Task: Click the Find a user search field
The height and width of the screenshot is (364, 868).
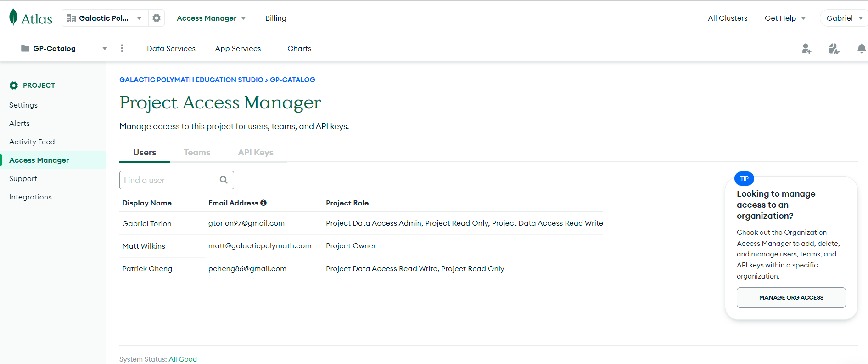Action: [177, 180]
